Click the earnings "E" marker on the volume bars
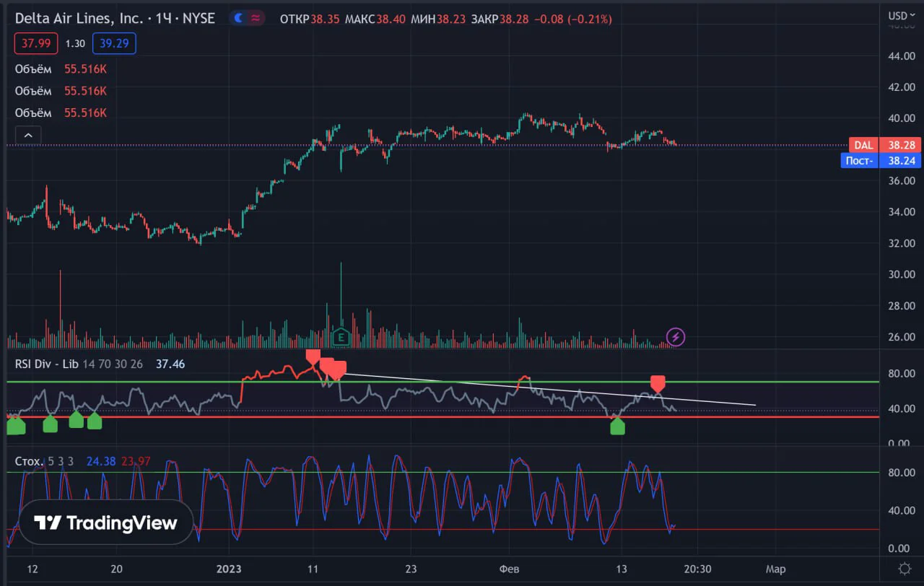 coord(341,336)
